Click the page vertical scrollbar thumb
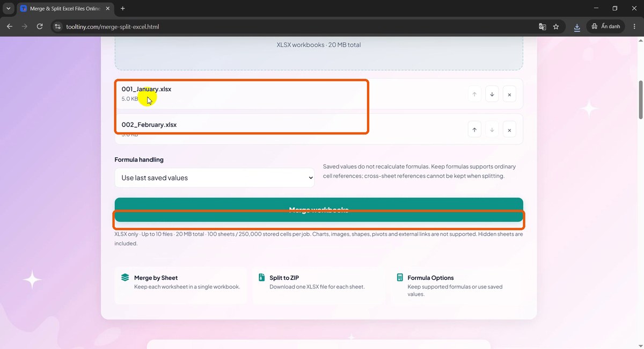This screenshot has width=644, height=349. 640,100
